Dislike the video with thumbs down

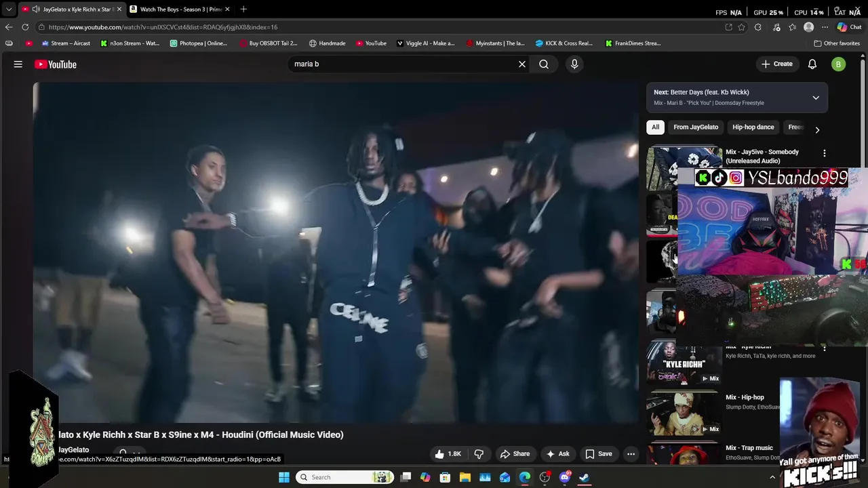tap(479, 454)
